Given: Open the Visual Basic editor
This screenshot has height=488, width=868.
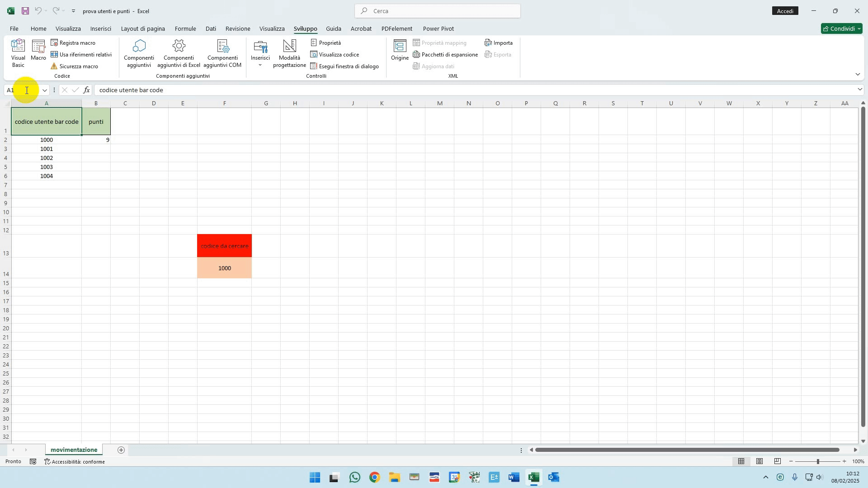Looking at the screenshot, I should (18, 53).
